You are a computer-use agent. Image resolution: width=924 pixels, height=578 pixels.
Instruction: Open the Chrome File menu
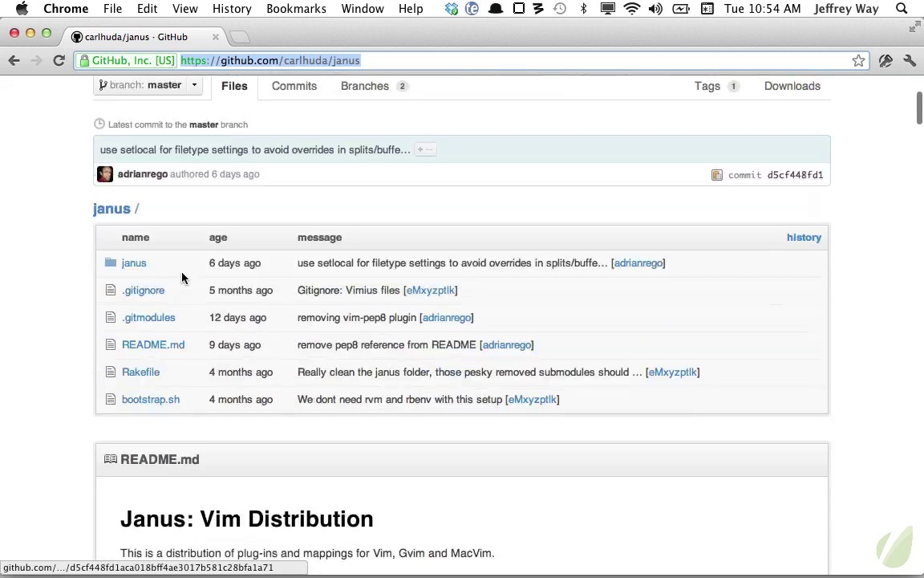[112, 8]
